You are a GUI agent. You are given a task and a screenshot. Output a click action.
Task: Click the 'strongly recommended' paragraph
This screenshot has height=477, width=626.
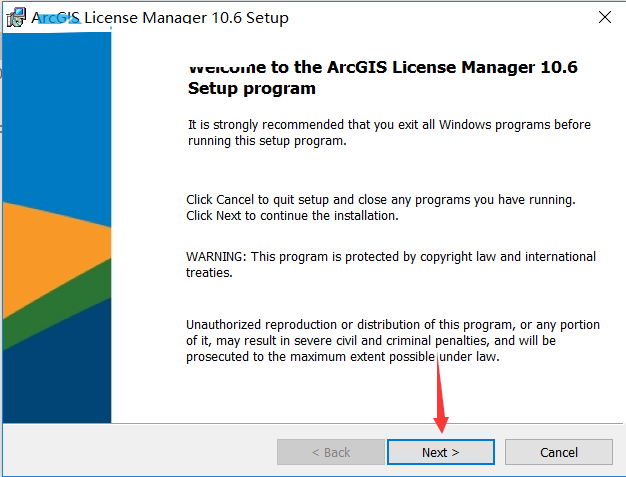point(389,133)
